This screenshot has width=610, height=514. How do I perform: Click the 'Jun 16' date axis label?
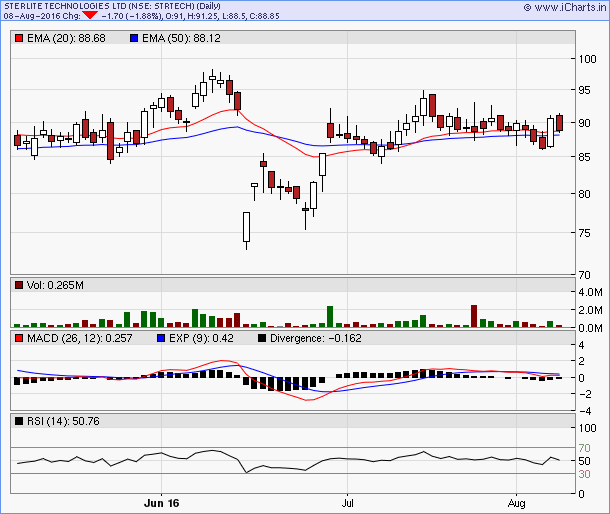[161, 503]
